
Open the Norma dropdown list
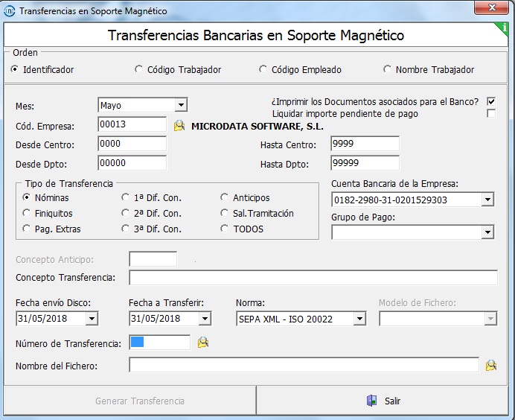tap(359, 319)
